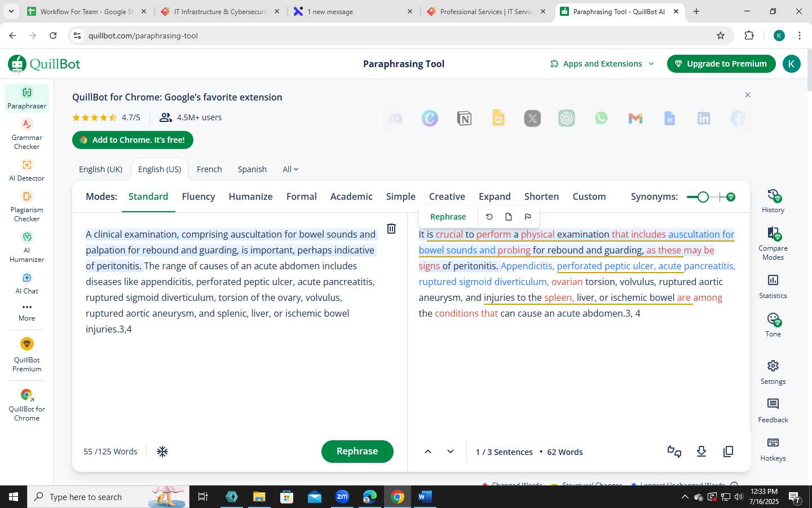Open Microsoft Word from taskbar
The width and height of the screenshot is (812, 508).
[x=425, y=497]
